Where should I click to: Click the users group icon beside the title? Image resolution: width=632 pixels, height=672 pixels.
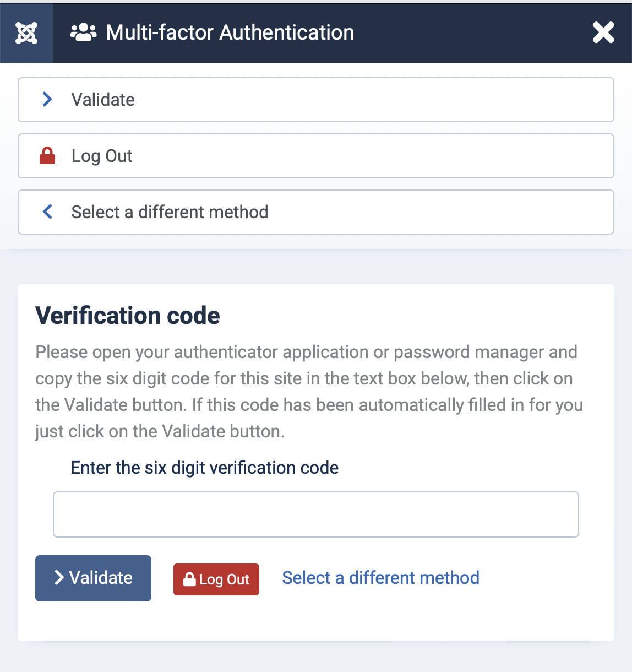[x=84, y=32]
